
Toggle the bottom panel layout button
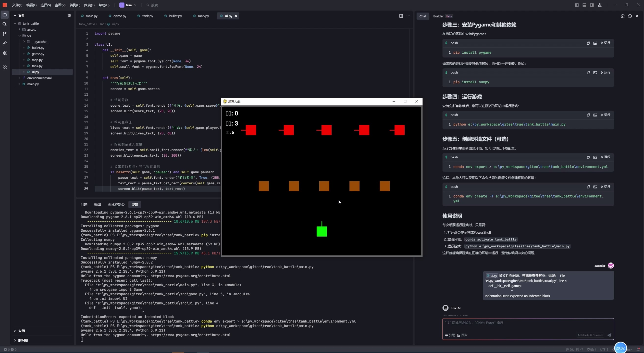tap(584, 5)
